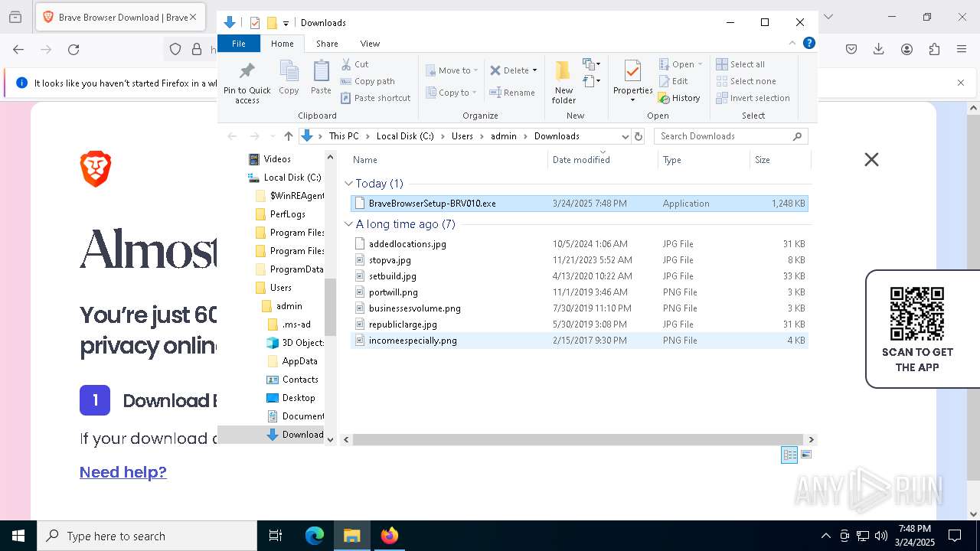Go up one folder level arrow
This screenshot has height=551, width=980.
(288, 136)
